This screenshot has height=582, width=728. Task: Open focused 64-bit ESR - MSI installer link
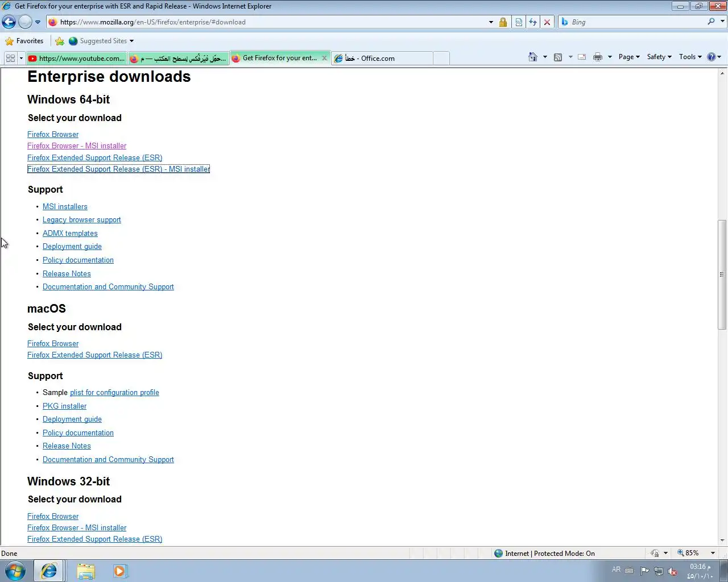point(118,169)
